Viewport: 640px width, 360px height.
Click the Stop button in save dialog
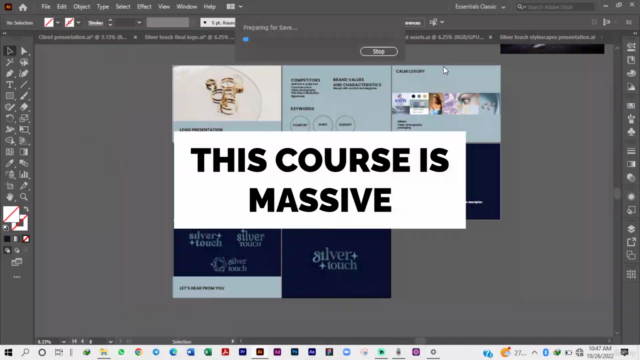379,51
